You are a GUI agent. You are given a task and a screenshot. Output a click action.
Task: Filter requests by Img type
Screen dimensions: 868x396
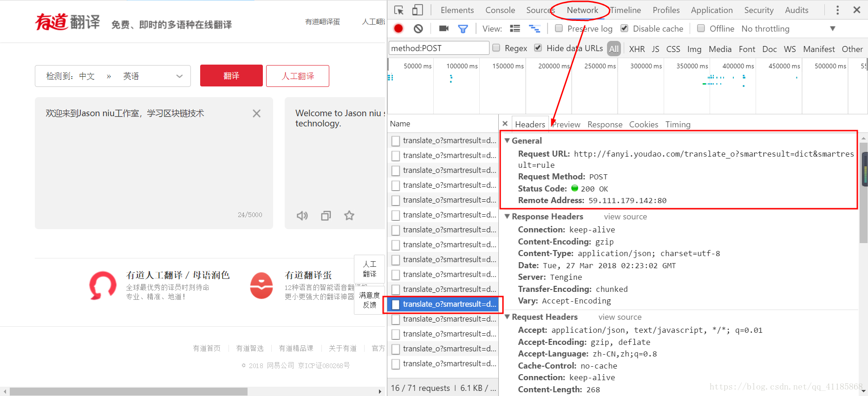[x=694, y=49]
